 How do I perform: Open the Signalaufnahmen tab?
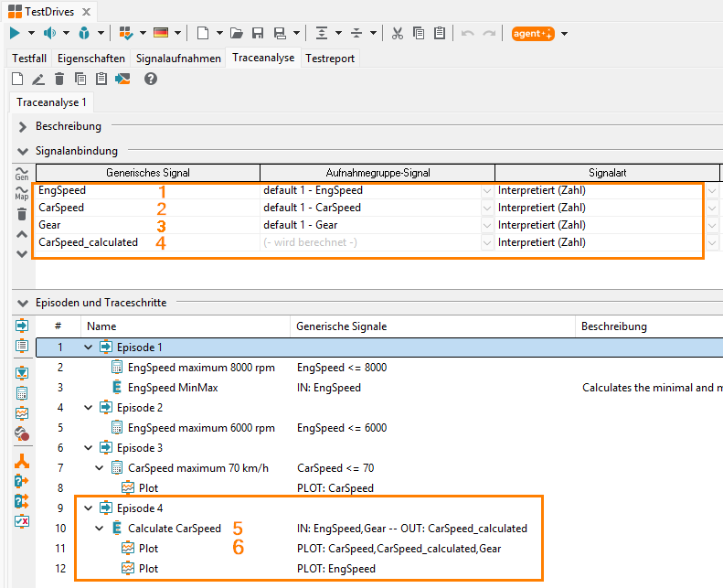(178, 59)
